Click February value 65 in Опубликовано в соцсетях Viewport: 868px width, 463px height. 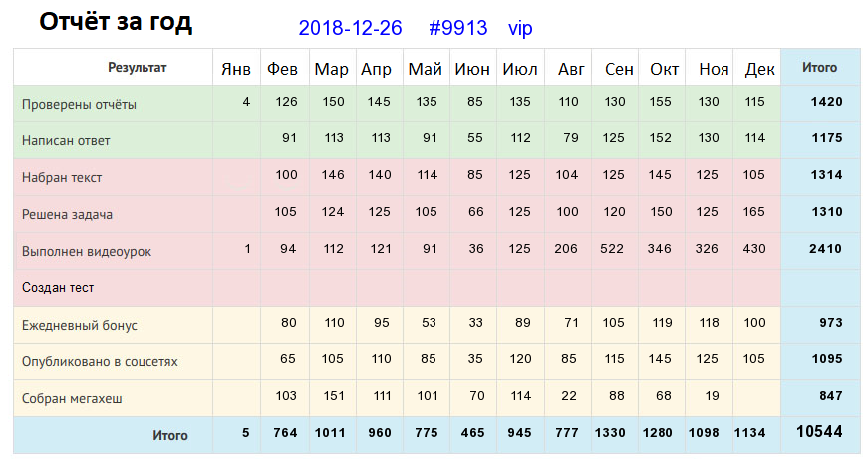pos(287,359)
